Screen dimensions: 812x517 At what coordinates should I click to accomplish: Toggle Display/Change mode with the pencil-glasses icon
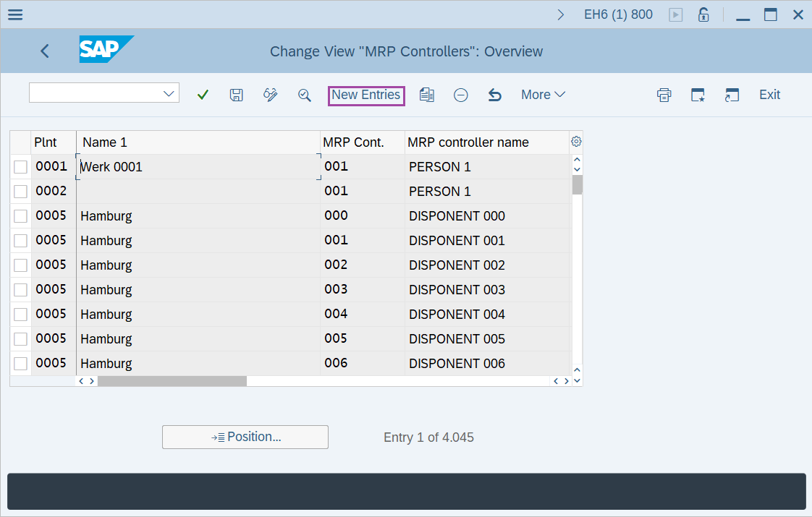(x=270, y=95)
